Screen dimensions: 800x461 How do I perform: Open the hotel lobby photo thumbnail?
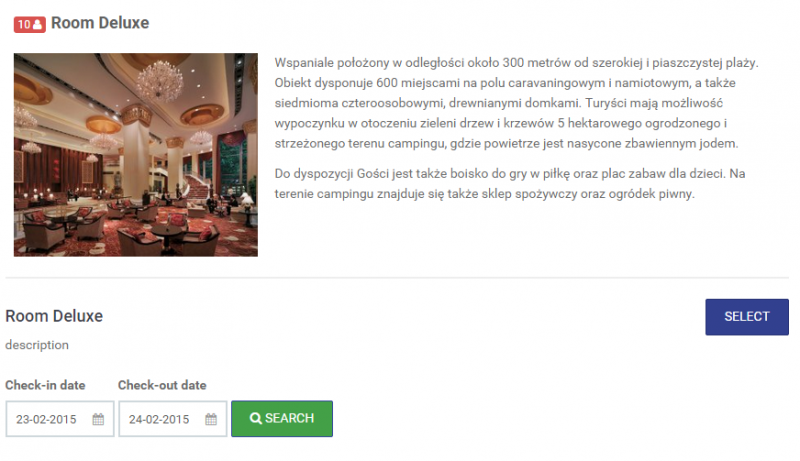[136, 155]
